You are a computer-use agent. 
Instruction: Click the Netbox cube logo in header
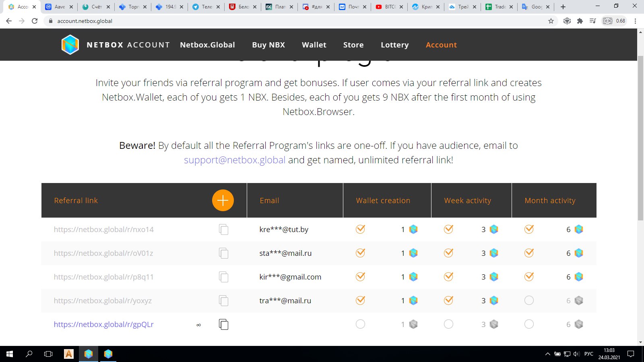(70, 45)
